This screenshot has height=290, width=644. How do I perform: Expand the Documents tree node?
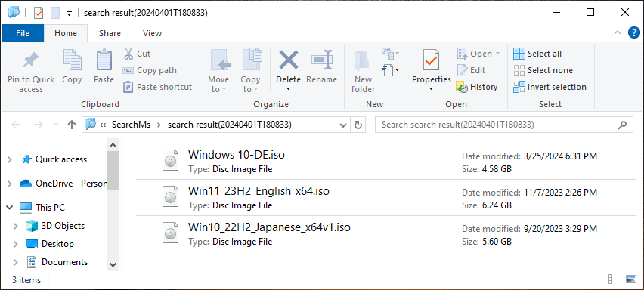point(16,262)
